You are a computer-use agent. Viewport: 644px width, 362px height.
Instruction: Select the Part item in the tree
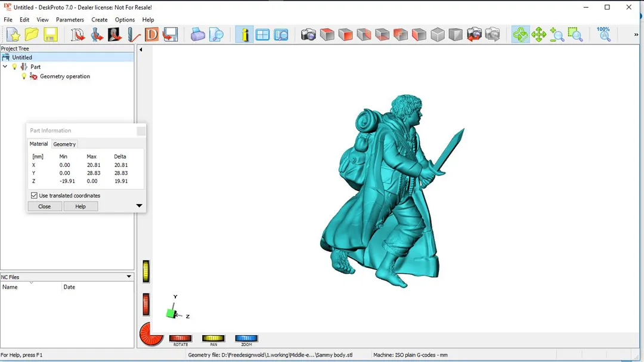click(x=35, y=67)
